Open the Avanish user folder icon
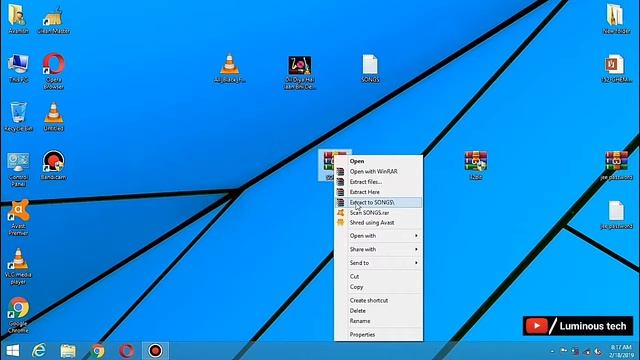 click(x=18, y=18)
